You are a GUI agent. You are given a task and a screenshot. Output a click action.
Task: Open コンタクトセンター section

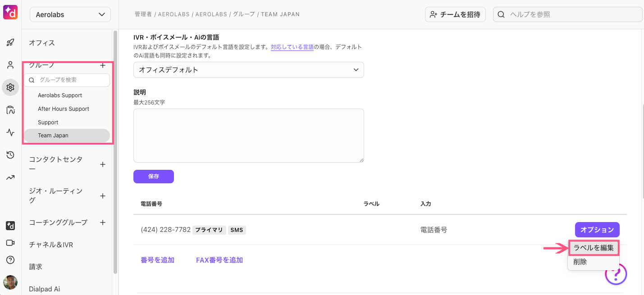tap(56, 164)
